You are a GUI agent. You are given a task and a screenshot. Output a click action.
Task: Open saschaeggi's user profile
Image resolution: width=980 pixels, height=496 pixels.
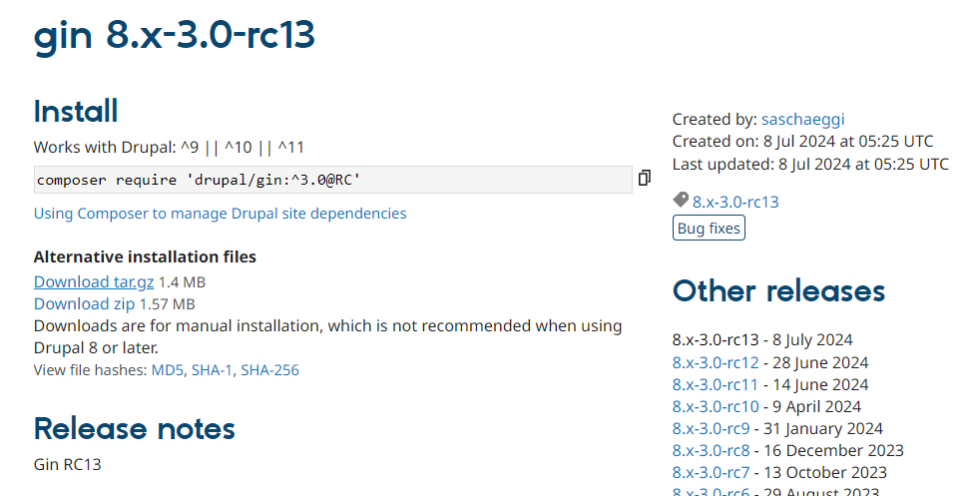802,120
